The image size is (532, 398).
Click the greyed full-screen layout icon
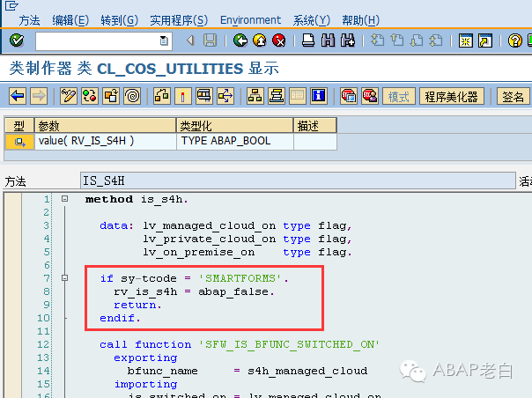coord(298,96)
